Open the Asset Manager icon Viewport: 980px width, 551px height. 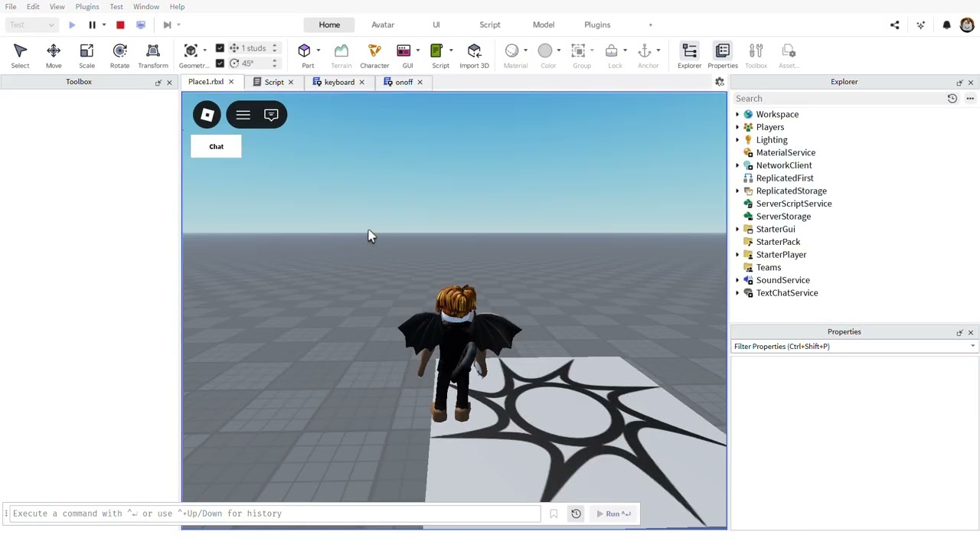(789, 55)
